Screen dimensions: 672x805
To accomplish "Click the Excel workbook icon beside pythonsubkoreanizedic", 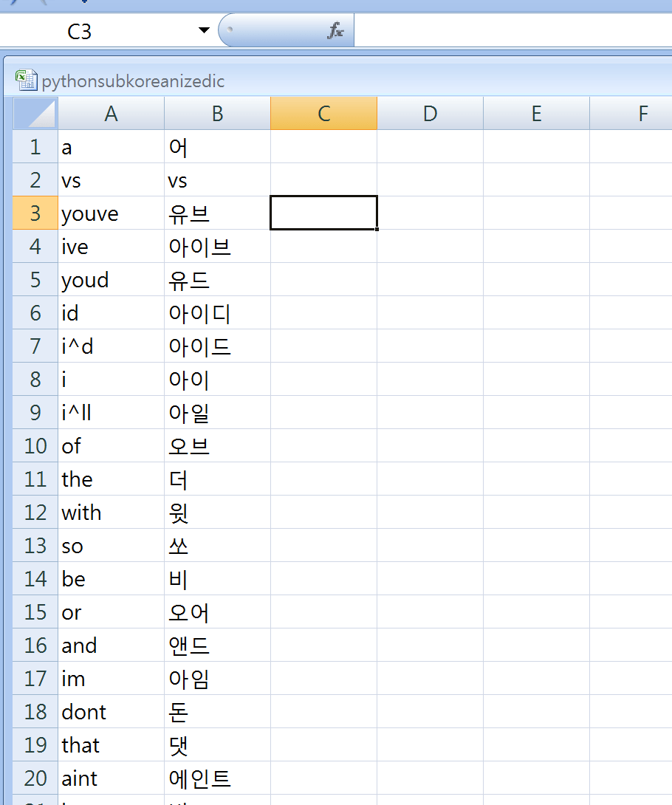I will [27, 79].
